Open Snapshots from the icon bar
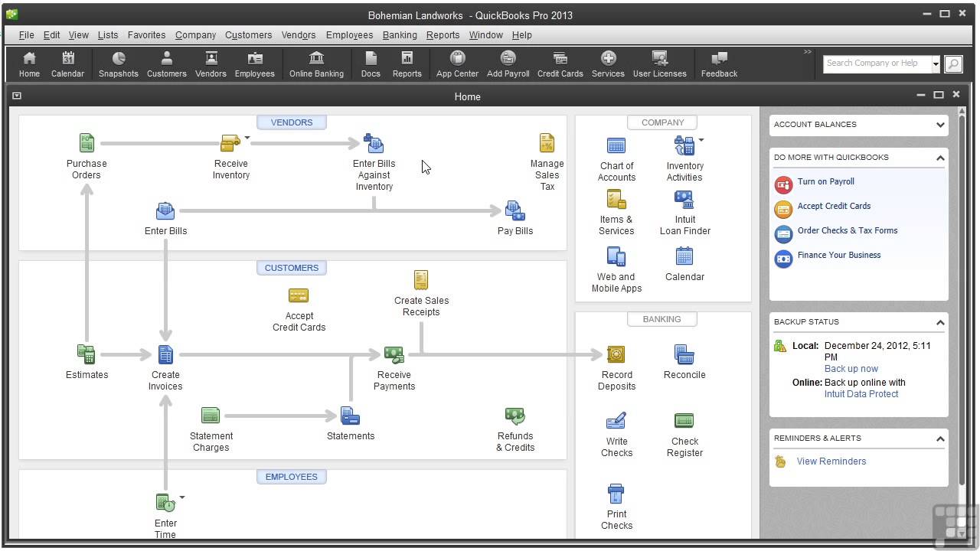 point(119,64)
